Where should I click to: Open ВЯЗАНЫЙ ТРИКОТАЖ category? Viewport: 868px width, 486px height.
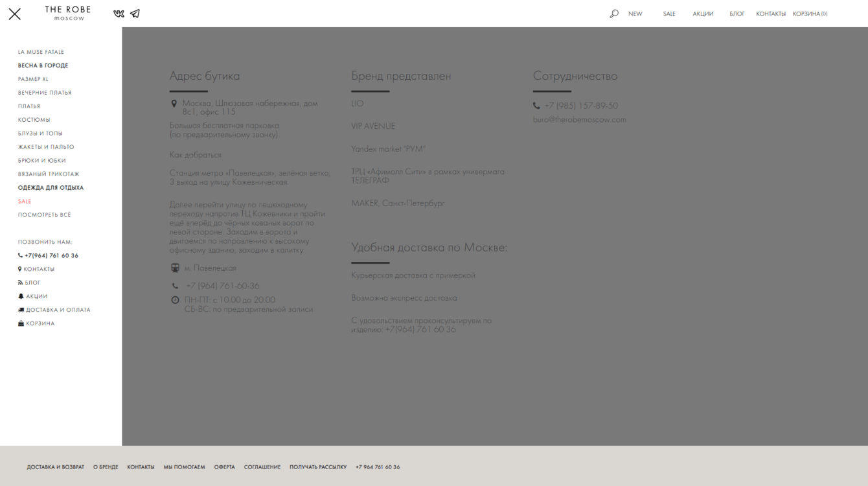point(49,174)
